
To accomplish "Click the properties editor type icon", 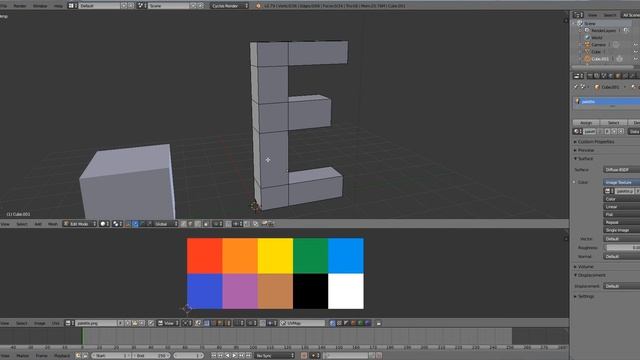I will pos(578,76).
